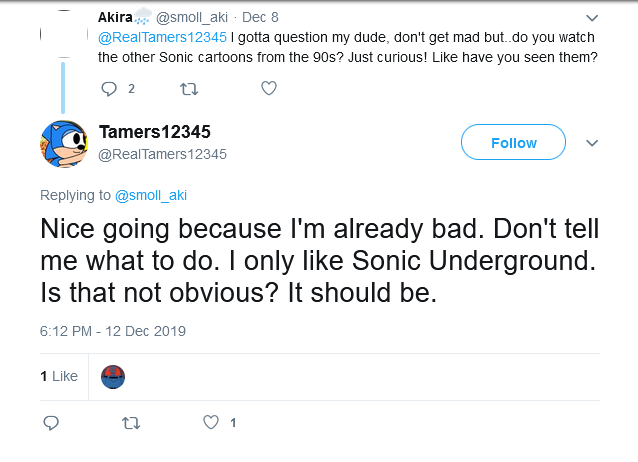Open @smoll_aki in Replying to line
638x462 pixels.
click(151, 195)
